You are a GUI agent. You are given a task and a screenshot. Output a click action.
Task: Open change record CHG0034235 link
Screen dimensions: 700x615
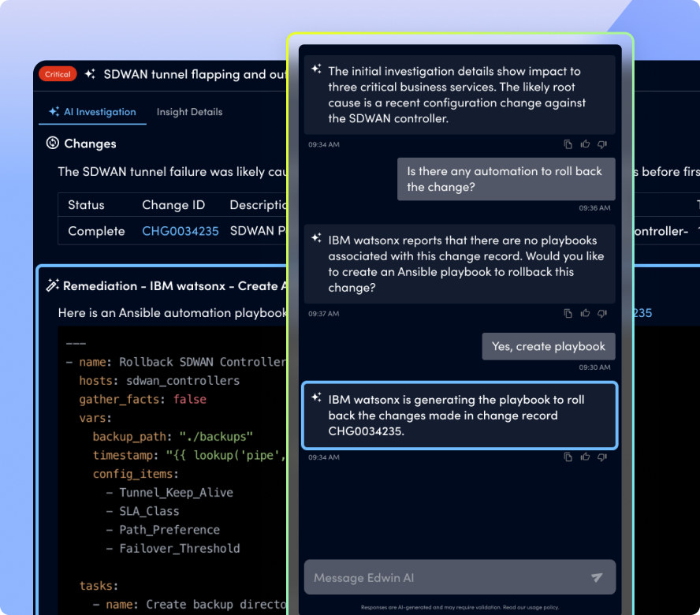click(x=181, y=231)
